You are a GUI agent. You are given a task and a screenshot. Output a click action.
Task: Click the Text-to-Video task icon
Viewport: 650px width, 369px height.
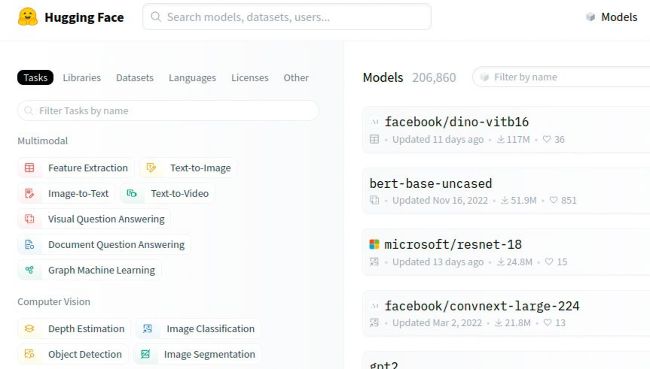(x=132, y=194)
